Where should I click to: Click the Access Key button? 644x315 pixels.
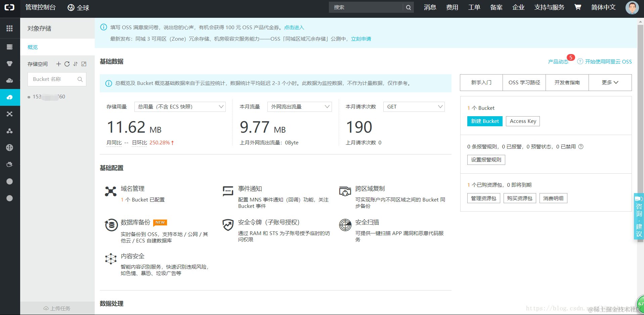coord(523,121)
